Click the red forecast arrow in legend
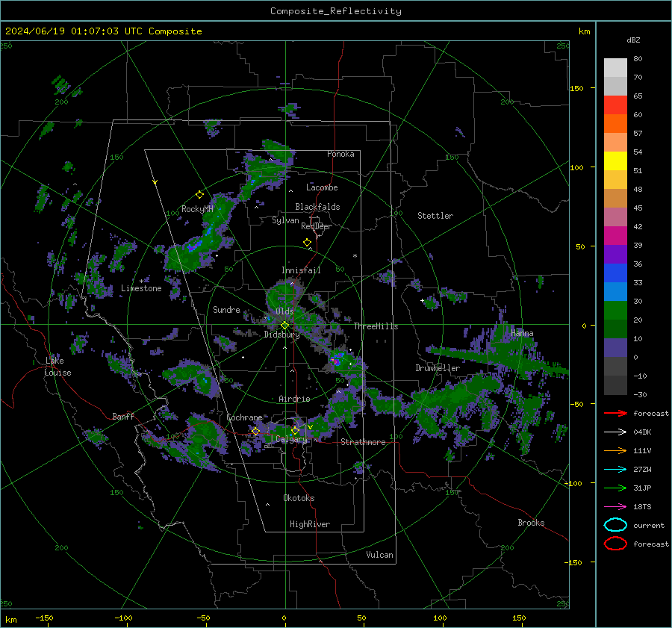This screenshot has height=628, width=672. [x=615, y=413]
